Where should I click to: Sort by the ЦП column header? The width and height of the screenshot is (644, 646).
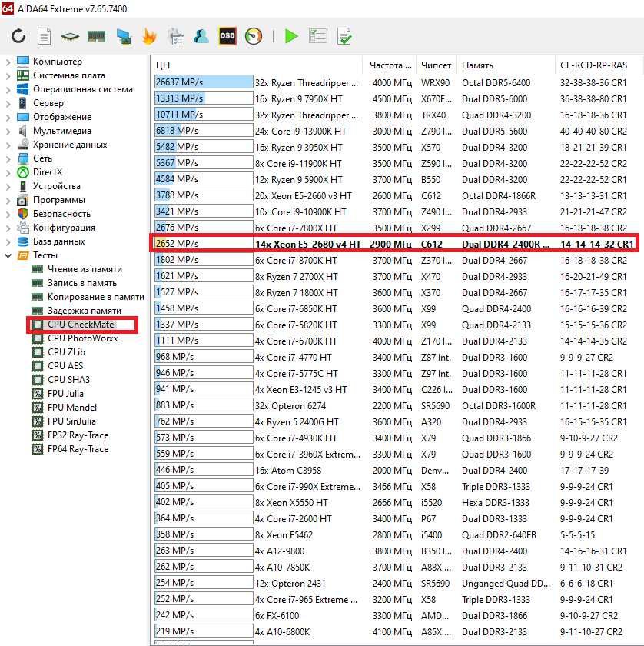257,65
